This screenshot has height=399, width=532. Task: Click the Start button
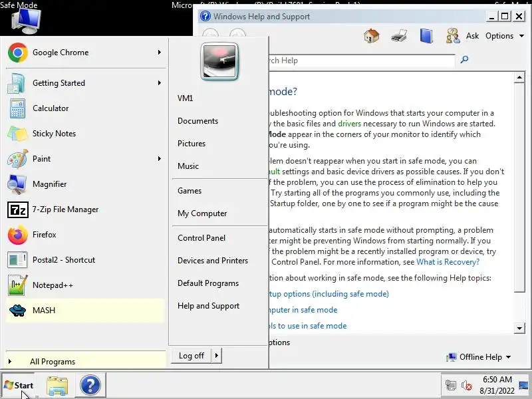click(x=19, y=386)
